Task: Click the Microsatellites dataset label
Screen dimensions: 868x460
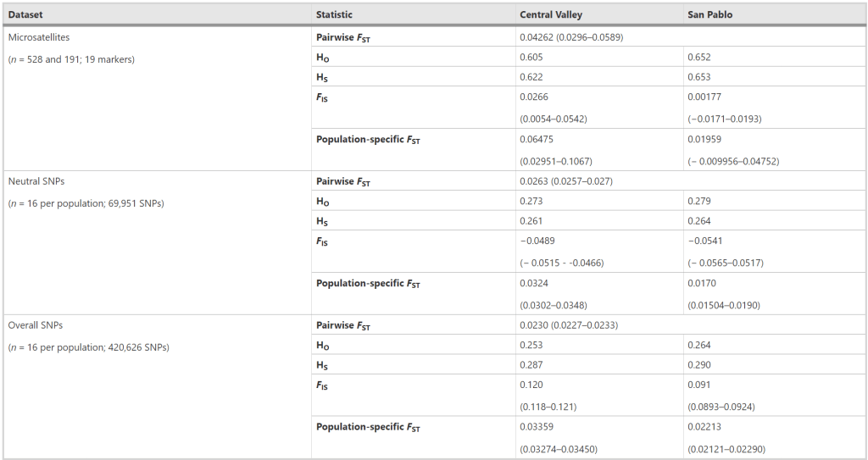Action: pos(40,36)
